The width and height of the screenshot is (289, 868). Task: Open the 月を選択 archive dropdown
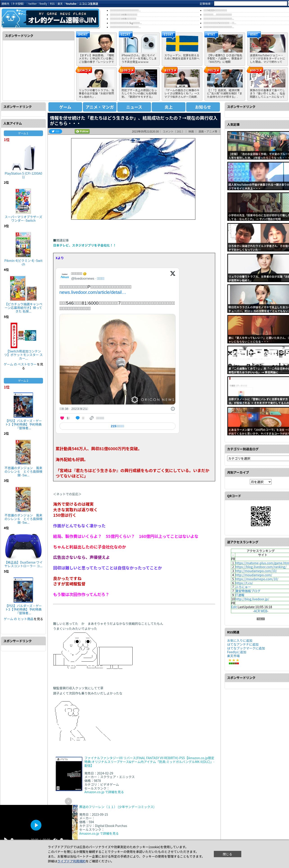tap(260, 482)
